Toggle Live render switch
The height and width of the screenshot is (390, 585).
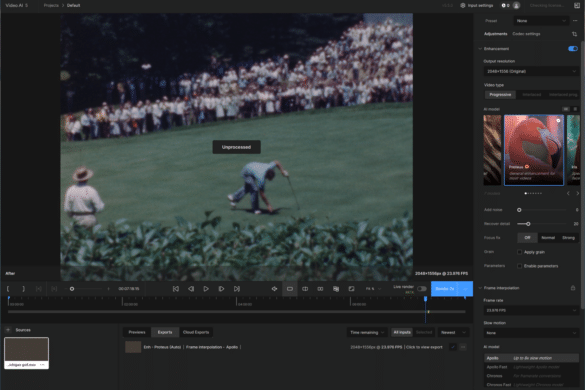tap(422, 289)
